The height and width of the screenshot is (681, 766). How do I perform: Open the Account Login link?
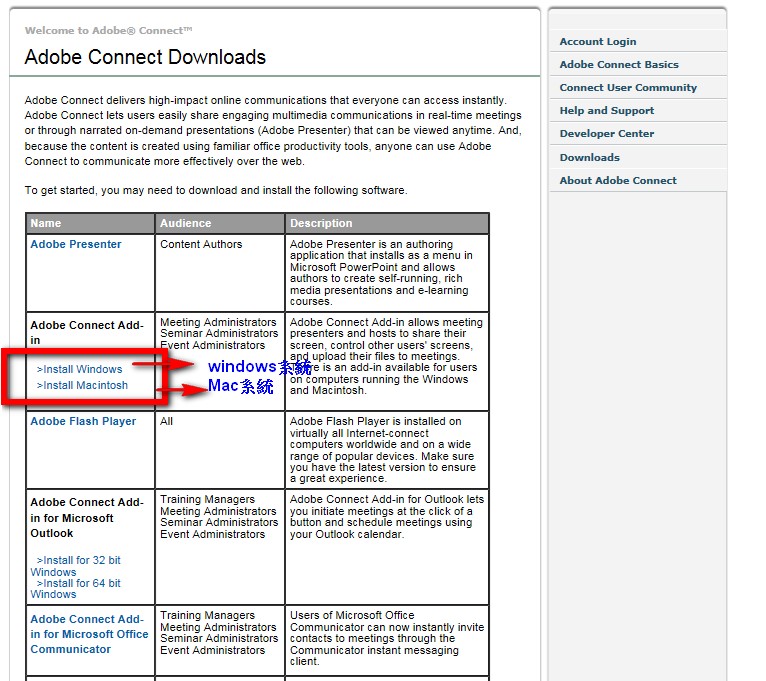tap(597, 42)
